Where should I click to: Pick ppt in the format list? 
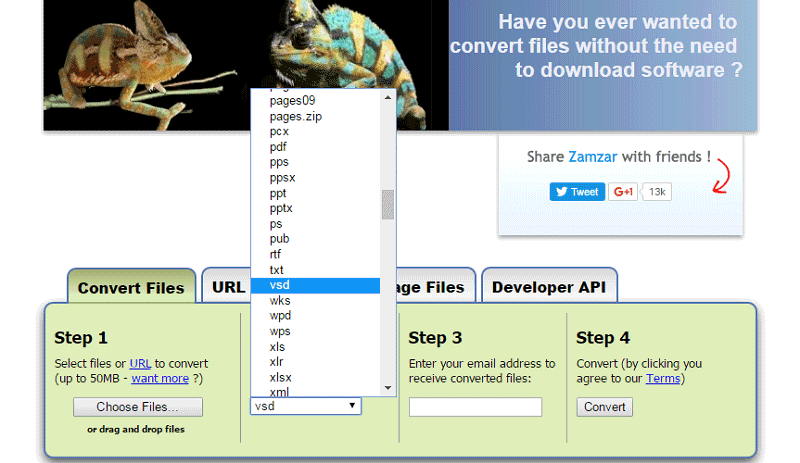point(315,193)
